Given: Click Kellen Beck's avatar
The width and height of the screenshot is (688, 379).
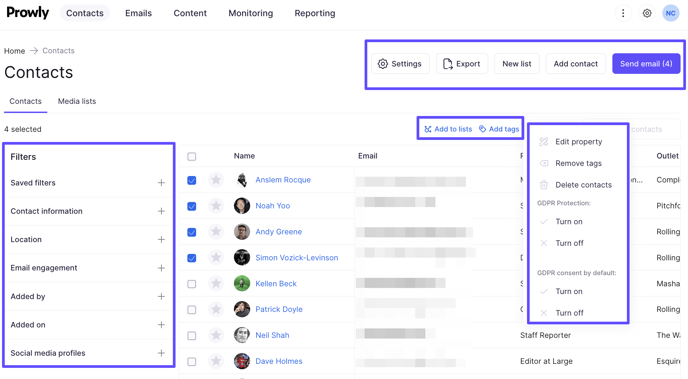Looking at the screenshot, I should [x=242, y=283].
